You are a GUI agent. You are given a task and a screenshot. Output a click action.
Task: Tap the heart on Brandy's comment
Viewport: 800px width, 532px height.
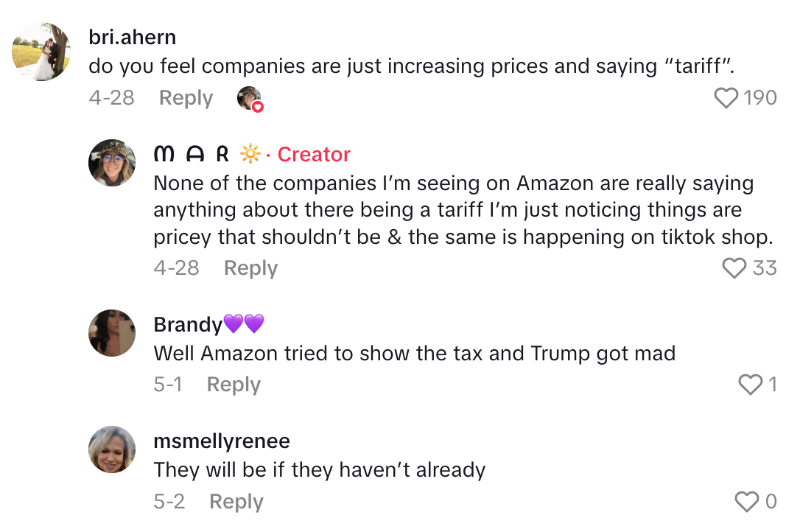(x=750, y=385)
